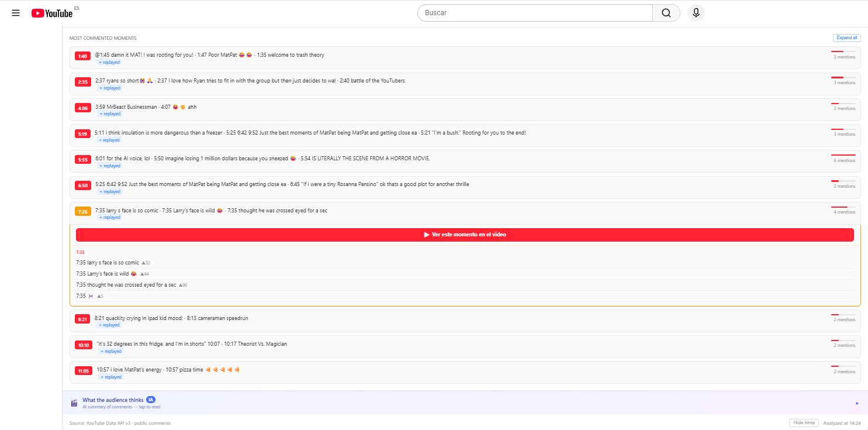Open the 6:50 timestamp badge
This screenshot has height=430, width=868.
click(83, 185)
